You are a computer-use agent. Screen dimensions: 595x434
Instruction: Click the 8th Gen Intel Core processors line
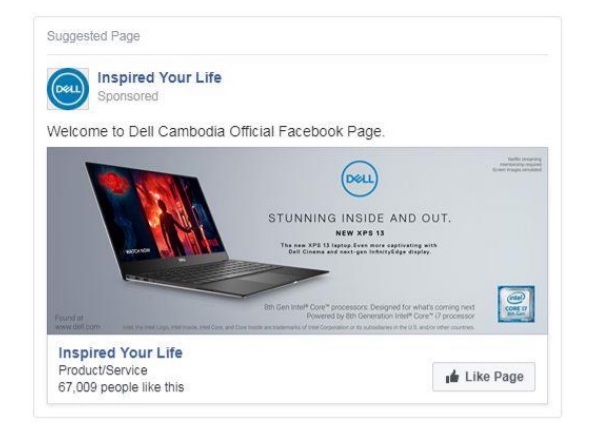369,307
